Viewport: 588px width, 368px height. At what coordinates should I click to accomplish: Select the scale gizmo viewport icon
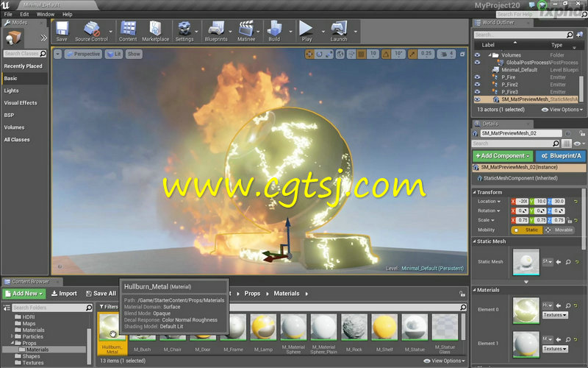point(329,54)
